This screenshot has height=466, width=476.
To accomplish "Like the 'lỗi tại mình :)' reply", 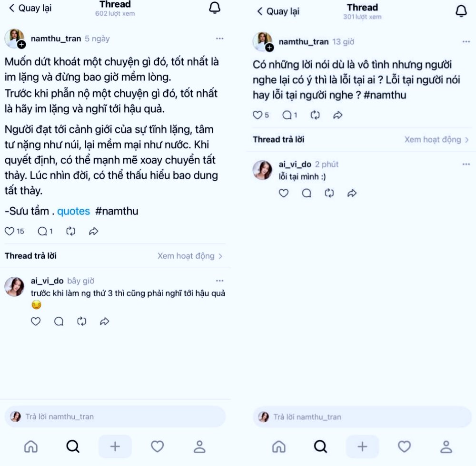I will point(284,193).
